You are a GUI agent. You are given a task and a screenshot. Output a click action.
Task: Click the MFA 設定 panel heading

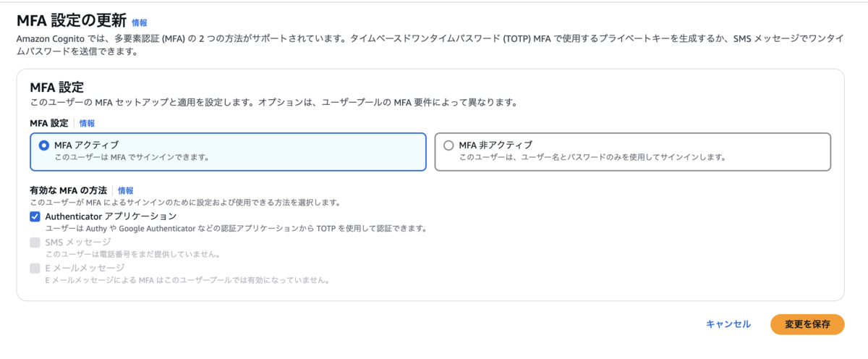click(56, 87)
